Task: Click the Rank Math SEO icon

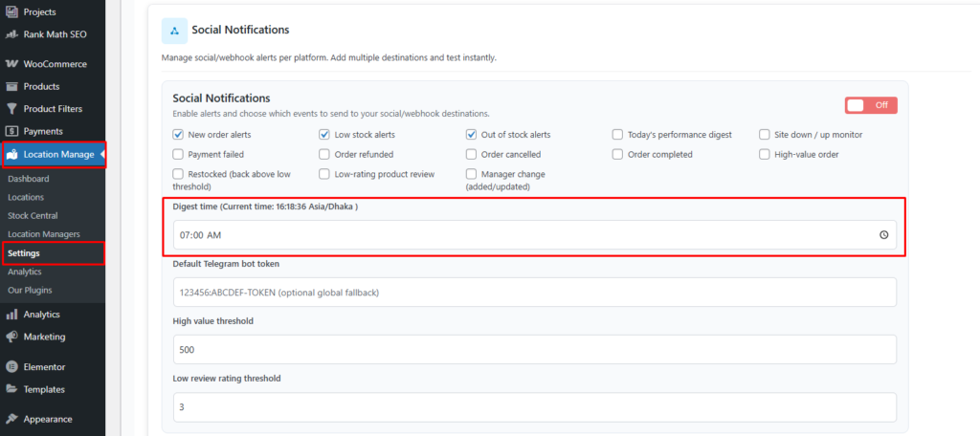Action: [x=11, y=34]
